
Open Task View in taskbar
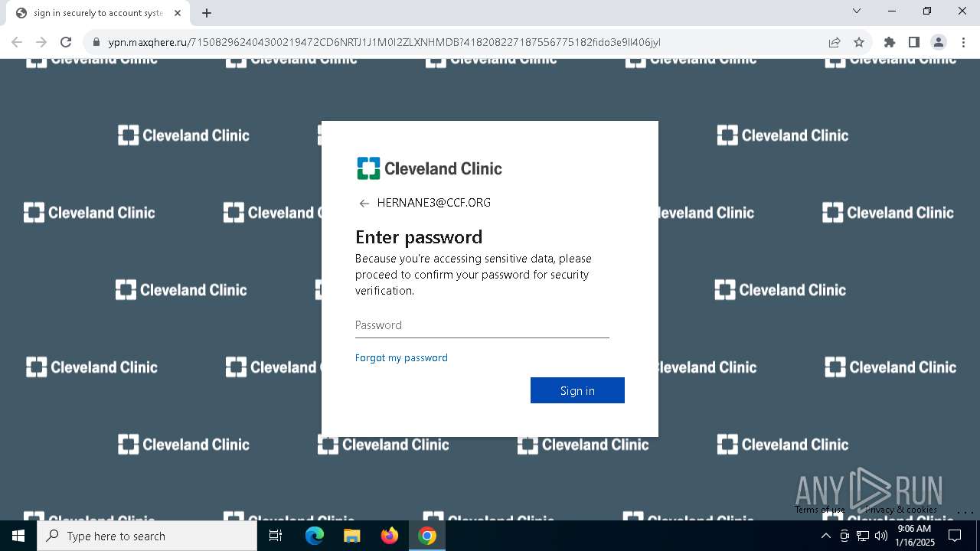276,536
